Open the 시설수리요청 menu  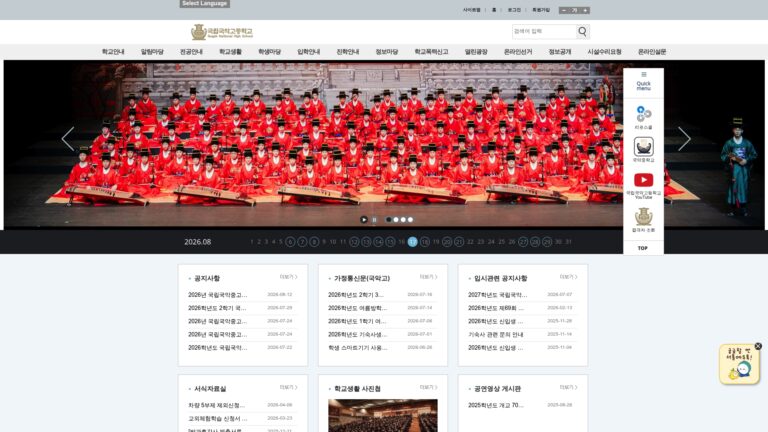[x=604, y=51]
